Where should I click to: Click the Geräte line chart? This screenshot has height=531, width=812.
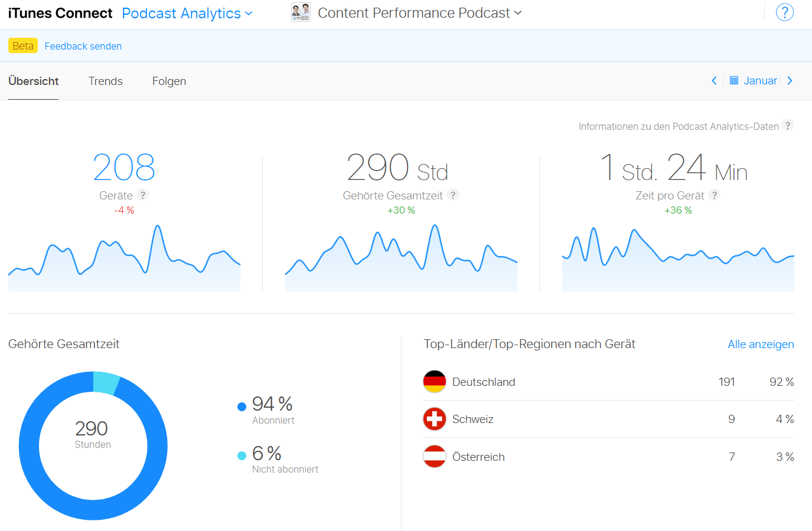(124, 258)
